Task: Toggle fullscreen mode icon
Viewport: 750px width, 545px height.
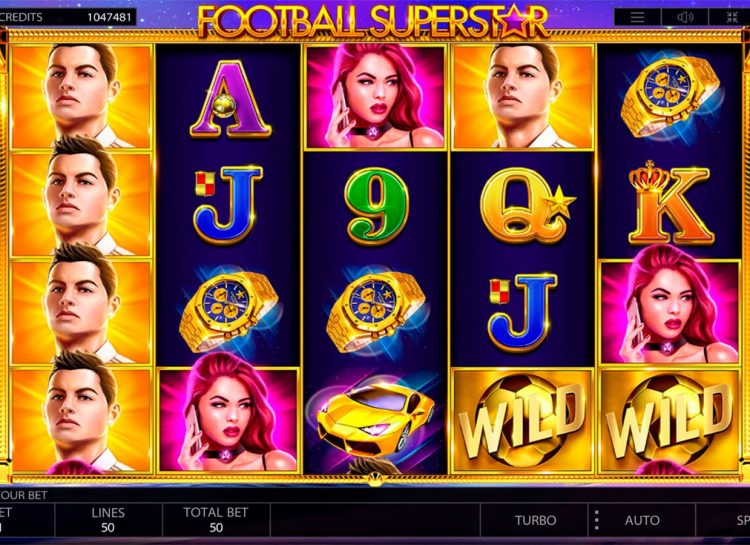Action: pyautogui.click(x=731, y=17)
